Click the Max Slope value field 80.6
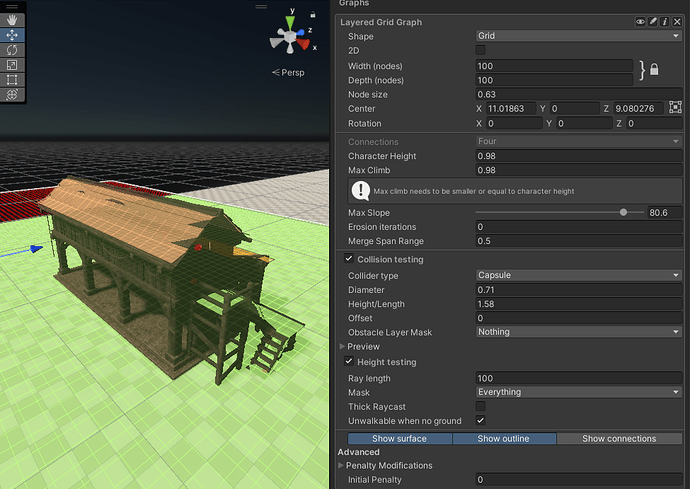This screenshot has width=690, height=489. tap(664, 213)
